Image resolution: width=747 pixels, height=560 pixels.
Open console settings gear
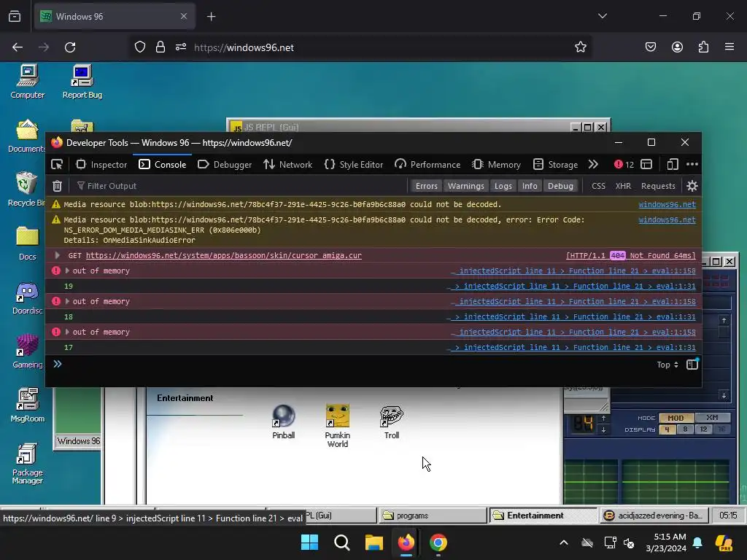692,186
